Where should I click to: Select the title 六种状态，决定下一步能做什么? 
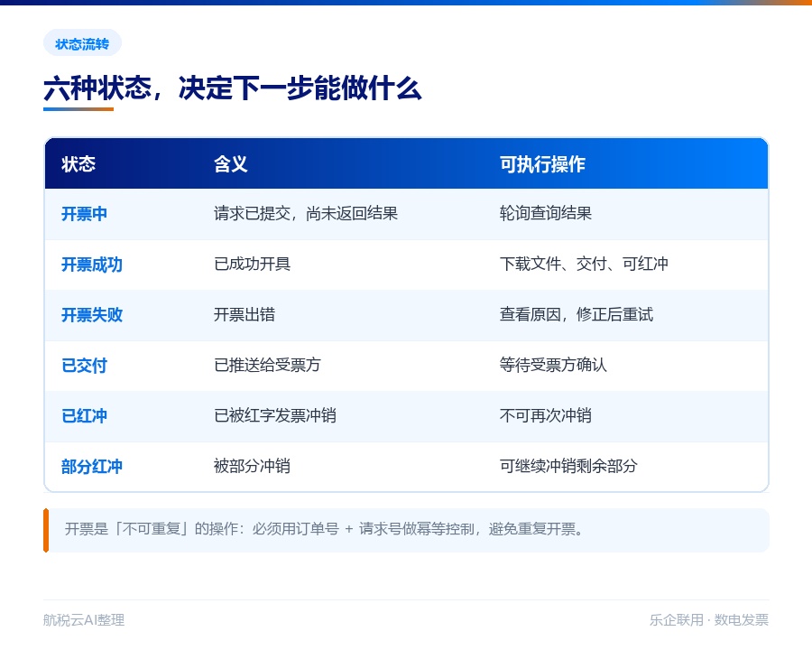[233, 88]
